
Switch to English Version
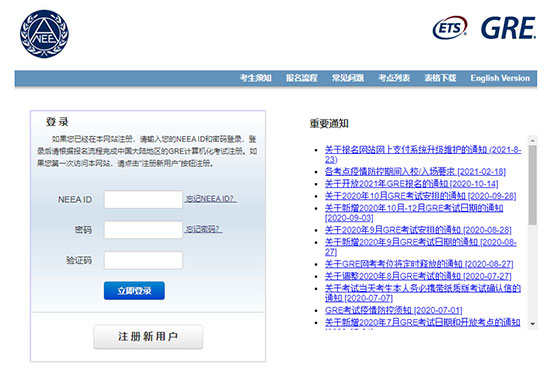[x=500, y=78]
